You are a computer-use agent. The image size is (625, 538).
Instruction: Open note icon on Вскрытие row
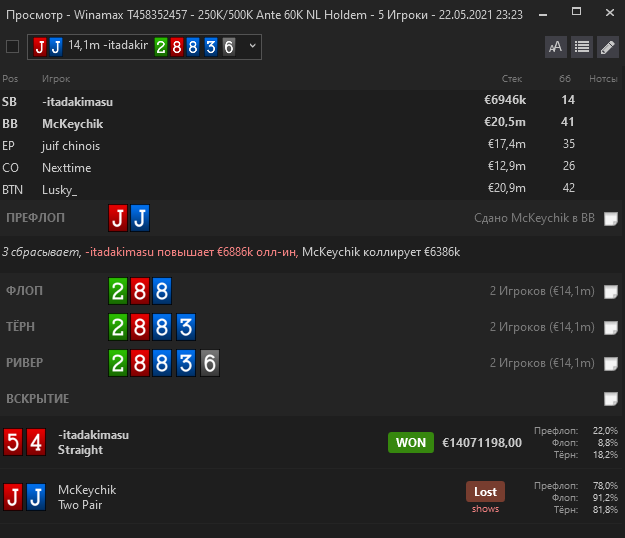coord(611,399)
